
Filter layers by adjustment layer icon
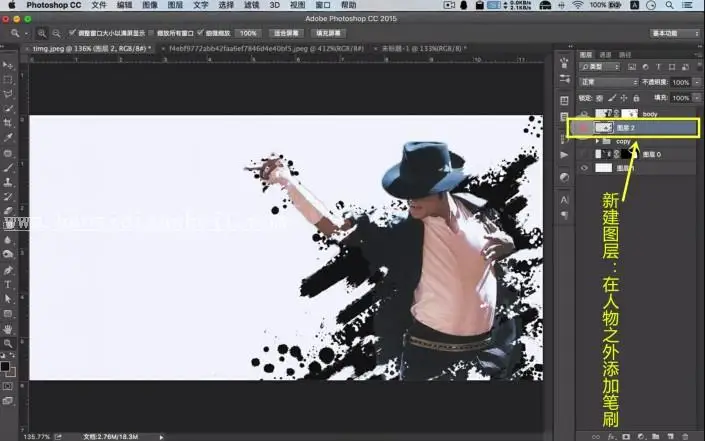coord(646,67)
